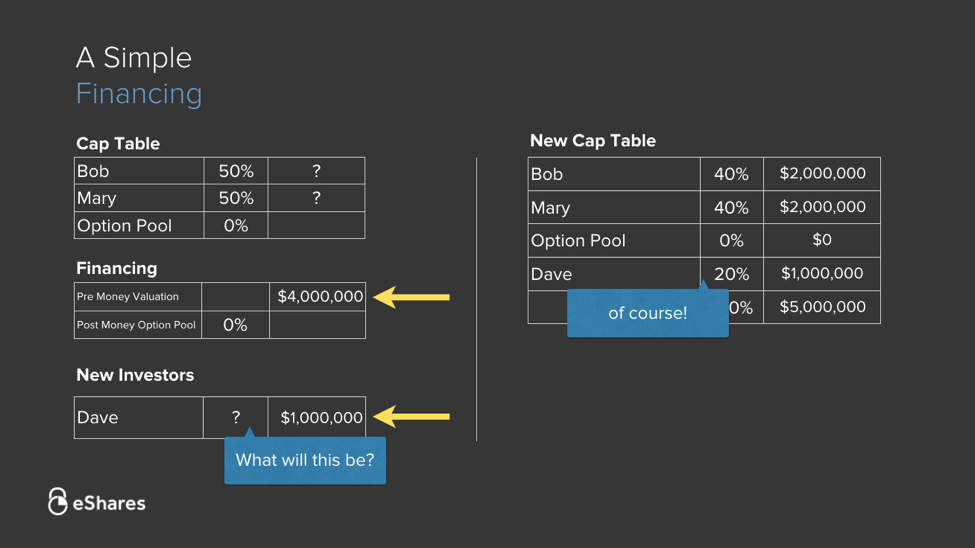Click the yellow arrow pointing at Dave's investment
This screenshot has height=548, width=975.
pyautogui.click(x=411, y=417)
